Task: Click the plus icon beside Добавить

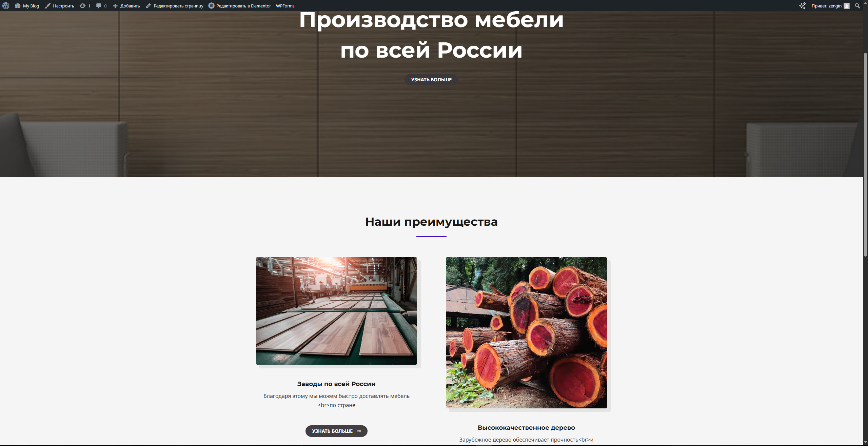Action: pyautogui.click(x=115, y=6)
